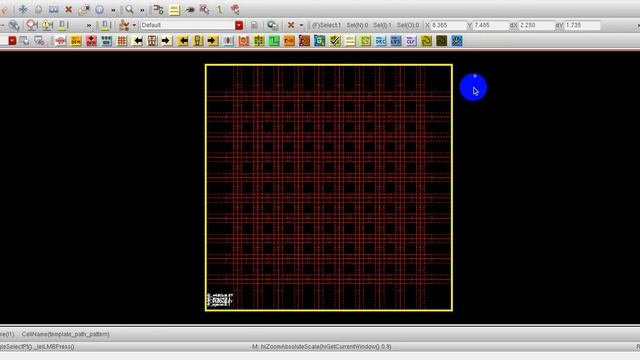Click the blue icon at end of bottom toolbar
This screenshot has height=360, width=640.
tap(457, 41)
